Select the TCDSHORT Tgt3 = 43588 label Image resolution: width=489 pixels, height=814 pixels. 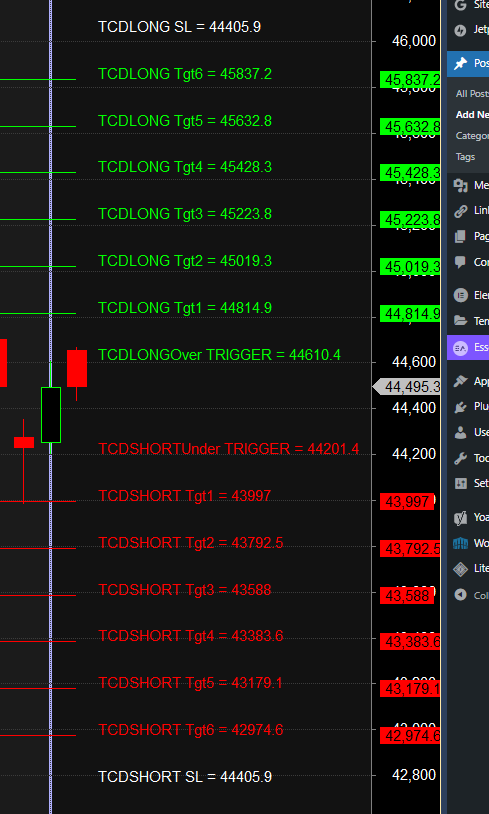tap(184, 590)
